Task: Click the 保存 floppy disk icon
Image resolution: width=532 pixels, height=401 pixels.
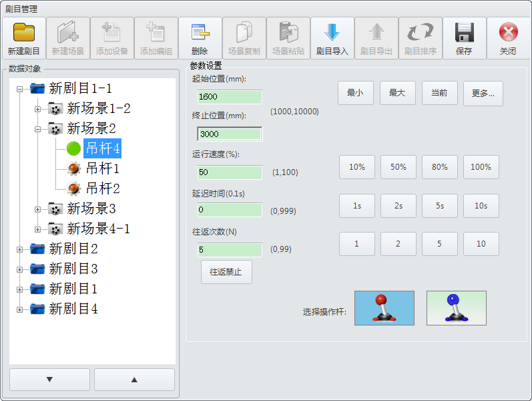Action: pyautogui.click(x=464, y=33)
